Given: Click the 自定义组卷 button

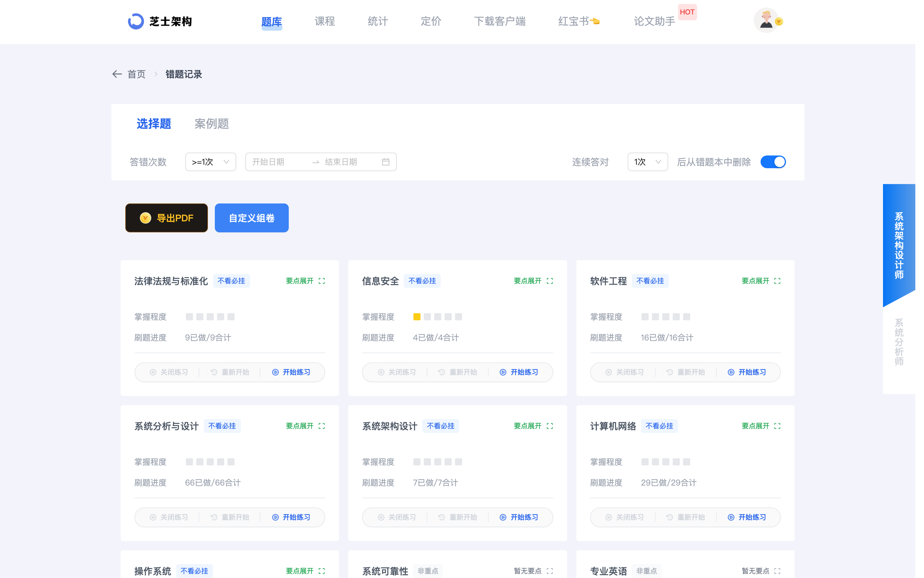Looking at the screenshot, I should click(252, 218).
